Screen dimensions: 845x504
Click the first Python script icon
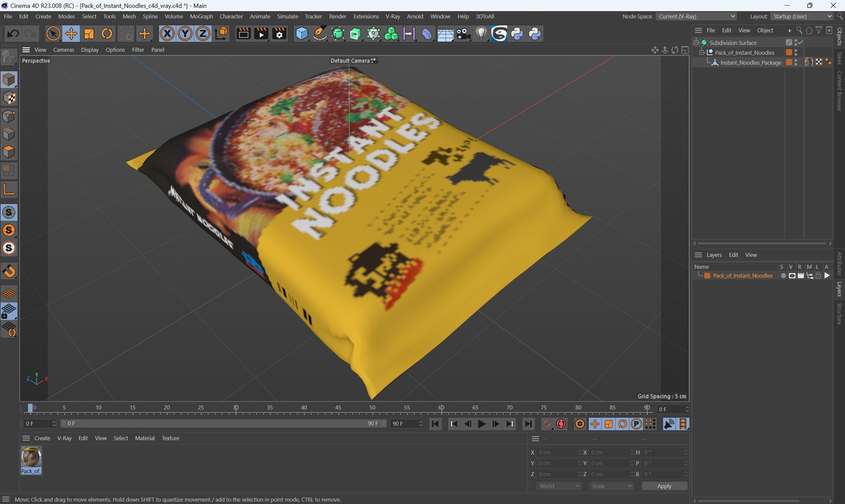point(517,34)
